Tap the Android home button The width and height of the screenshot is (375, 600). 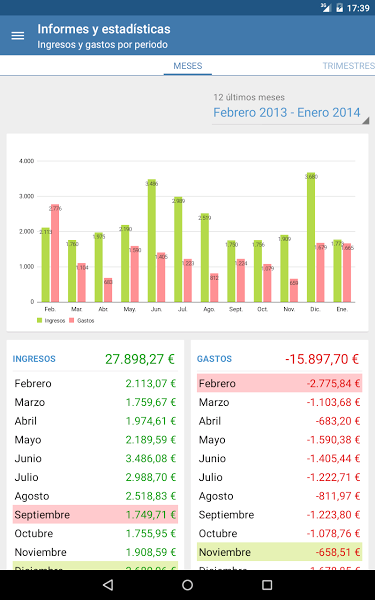[x=188, y=584]
